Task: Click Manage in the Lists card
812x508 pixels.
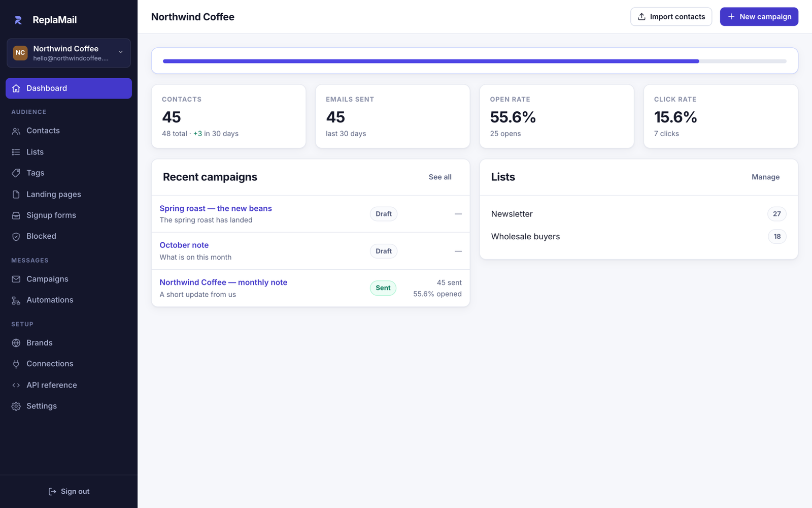Action: click(765, 177)
